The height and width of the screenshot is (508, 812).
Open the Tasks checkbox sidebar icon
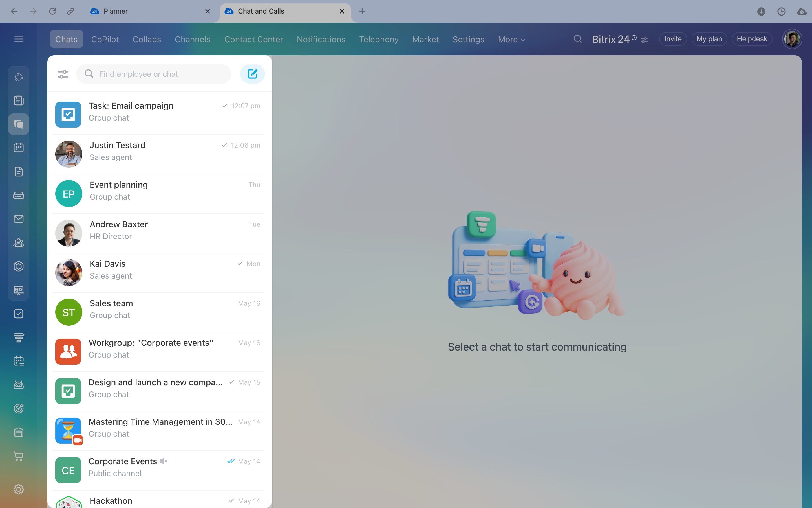[x=18, y=314]
